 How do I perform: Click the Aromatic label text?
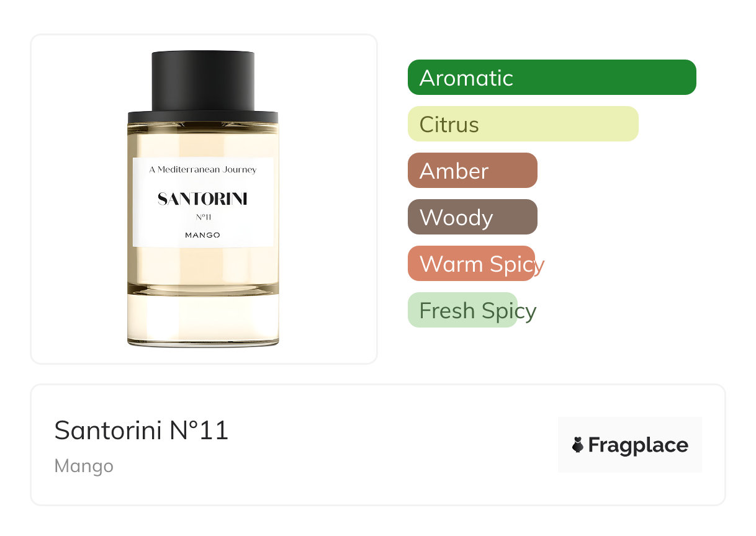[466, 78]
